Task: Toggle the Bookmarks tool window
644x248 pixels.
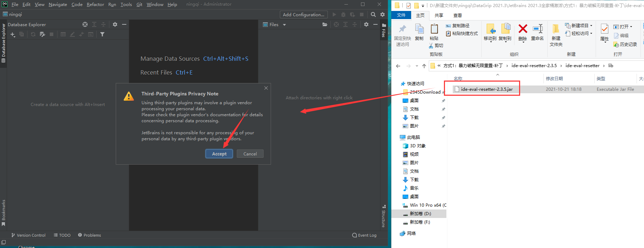Action: tap(4, 213)
